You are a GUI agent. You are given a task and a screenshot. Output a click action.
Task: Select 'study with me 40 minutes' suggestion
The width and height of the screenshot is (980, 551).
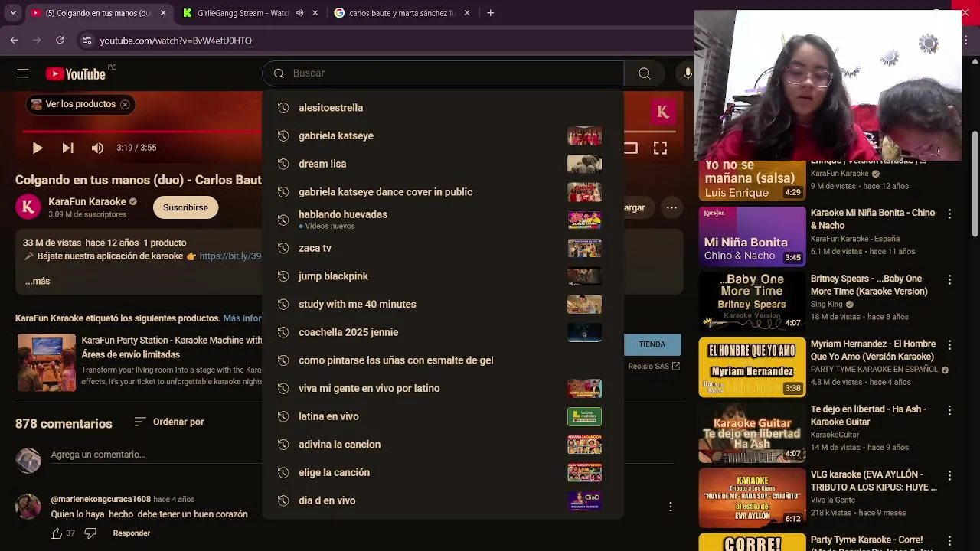pyautogui.click(x=443, y=304)
